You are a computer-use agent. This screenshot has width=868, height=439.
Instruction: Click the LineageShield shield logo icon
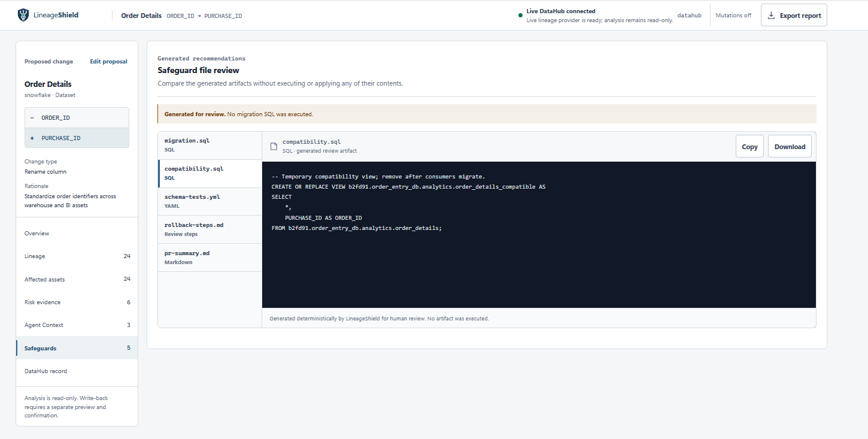click(x=23, y=15)
